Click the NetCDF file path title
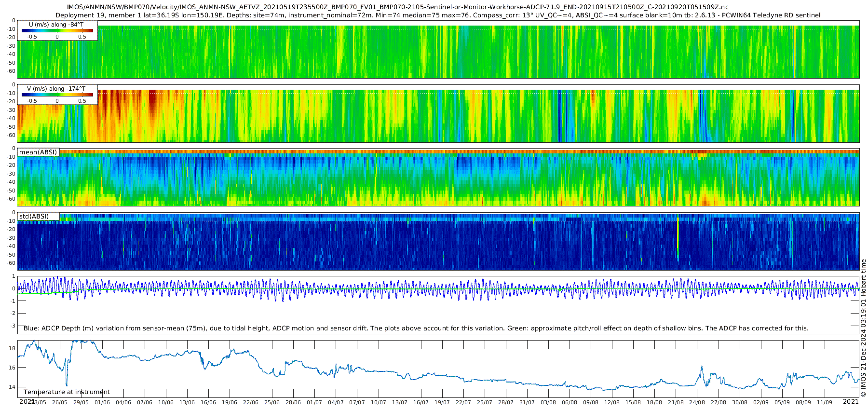Viewport: 868px width, 410px height. (398, 7)
